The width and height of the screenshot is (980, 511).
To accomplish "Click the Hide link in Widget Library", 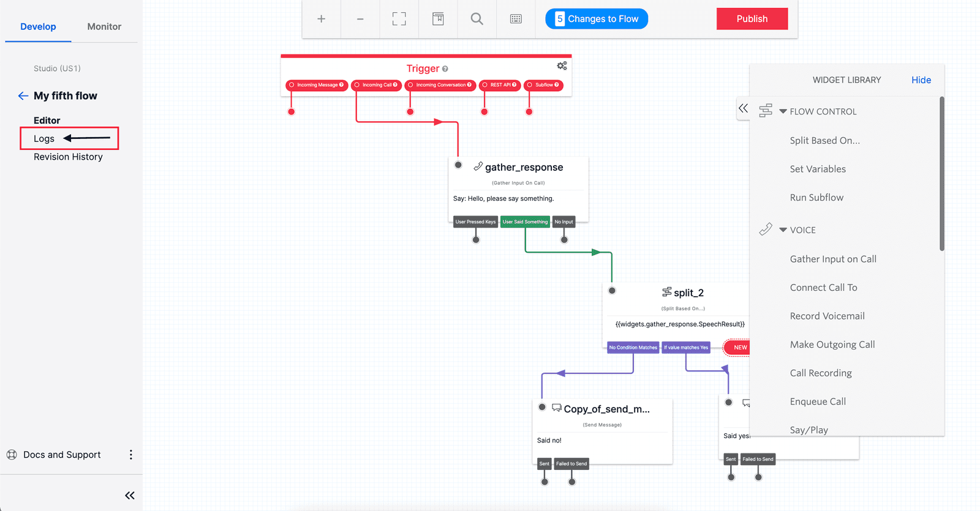I will (921, 80).
